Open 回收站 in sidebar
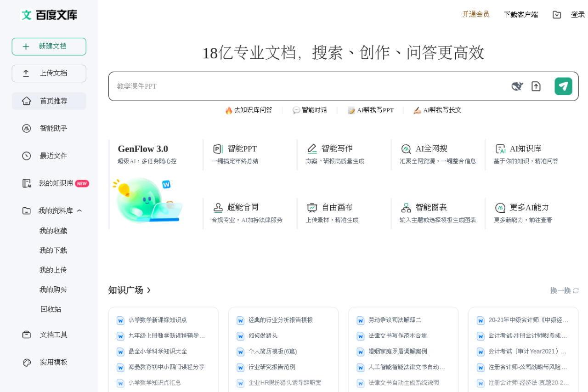The width and height of the screenshot is (588, 392). click(x=51, y=309)
